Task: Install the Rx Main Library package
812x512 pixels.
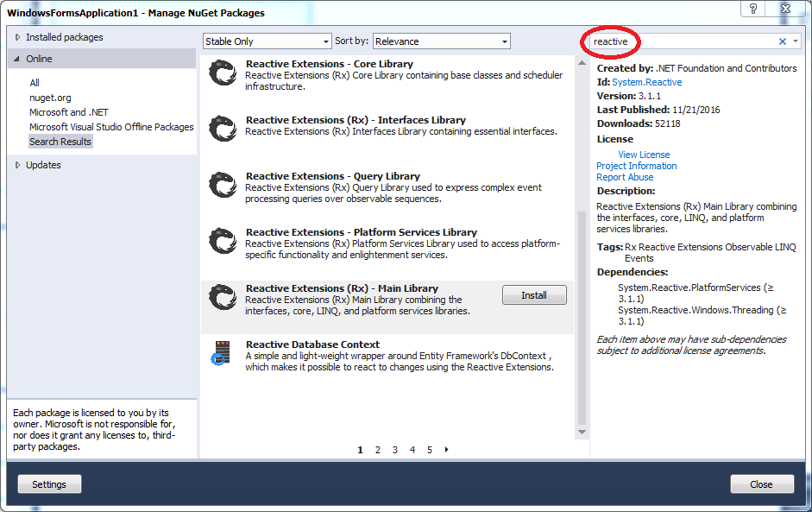Action: (534, 295)
